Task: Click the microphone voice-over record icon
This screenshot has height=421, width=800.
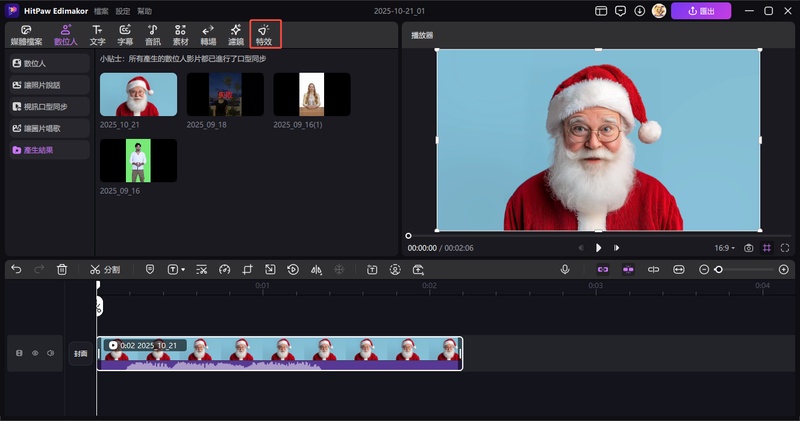Action: coord(565,269)
